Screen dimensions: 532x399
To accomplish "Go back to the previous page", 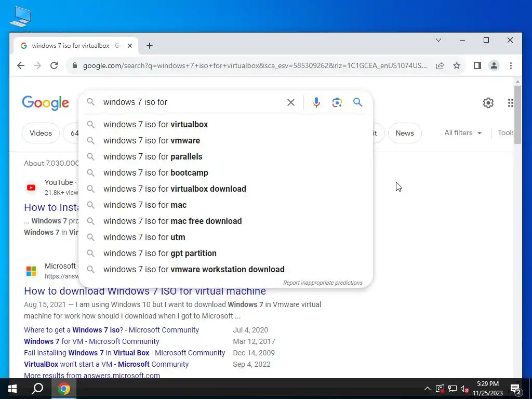I will pyautogui.click(x=21, y=65).
